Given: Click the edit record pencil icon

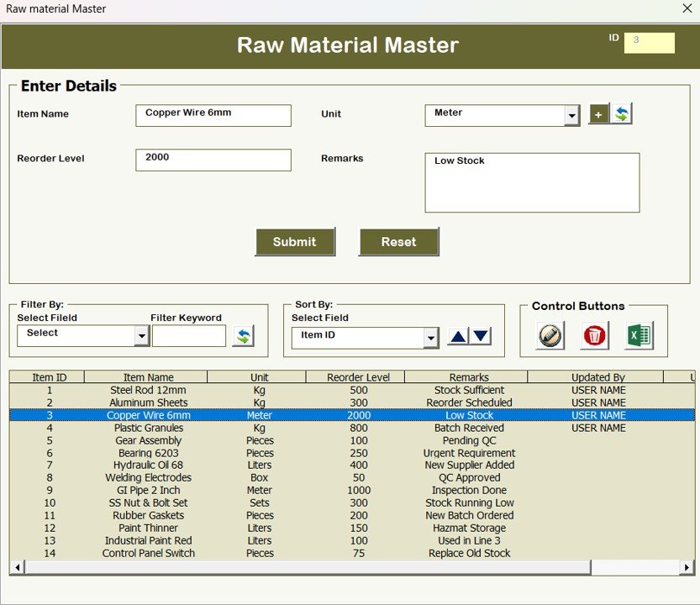Looking at the screenshot, I should point(548,335).
